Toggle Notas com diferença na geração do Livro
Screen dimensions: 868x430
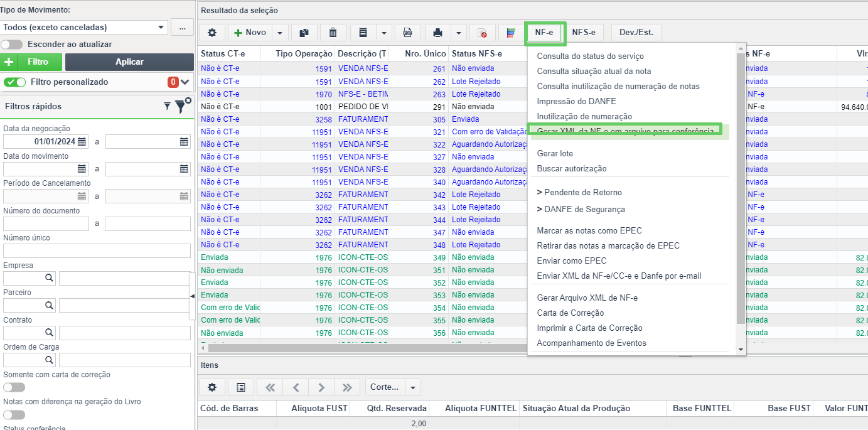tap(14, 415)
